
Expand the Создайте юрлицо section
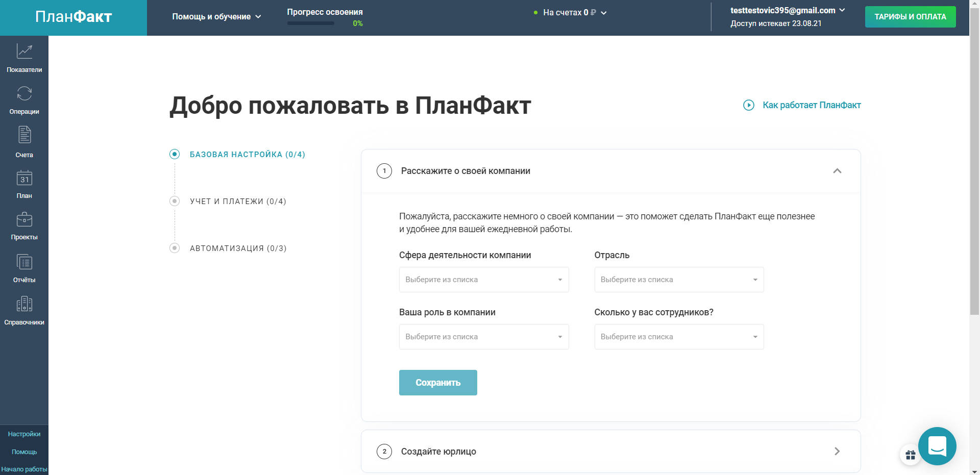(x=837, y=451)
